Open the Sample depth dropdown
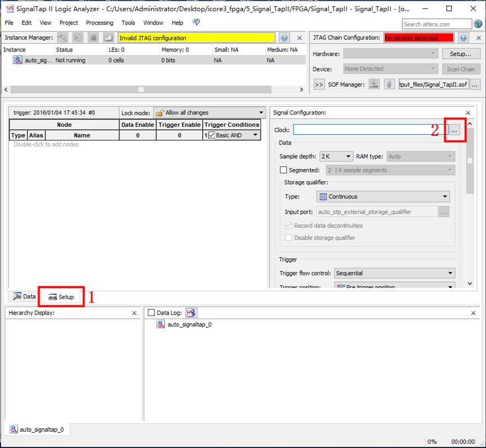The image size is (486, 448). [x=337, y=157]
